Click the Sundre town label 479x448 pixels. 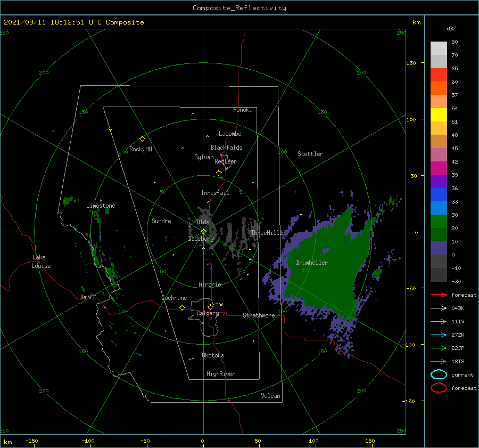(x=161, y=221)
